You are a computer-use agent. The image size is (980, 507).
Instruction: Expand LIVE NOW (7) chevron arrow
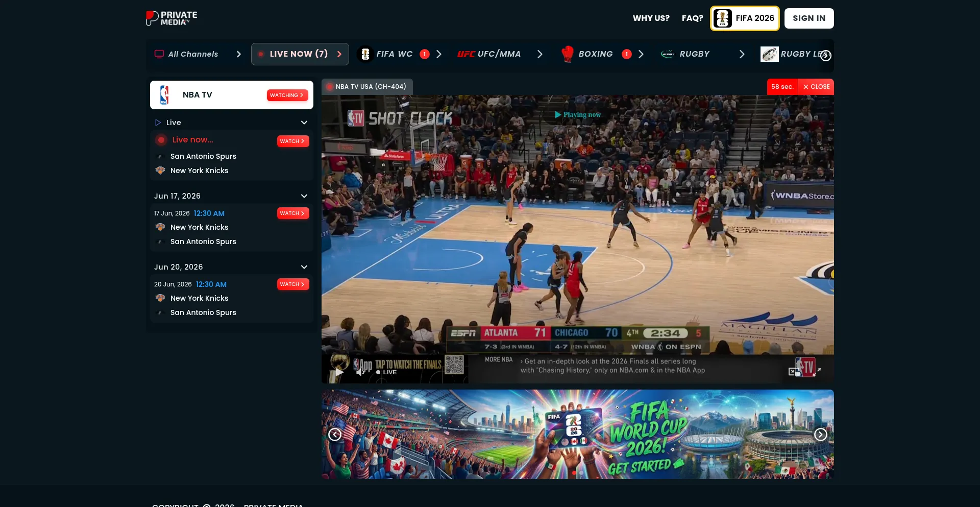(339, 54)
